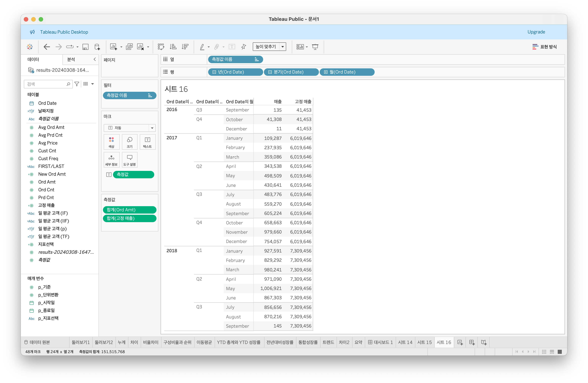The width and height of the screenshot is (588, 383).
Task: Open the fit height dropdown
Action: (x=282, y=47)
